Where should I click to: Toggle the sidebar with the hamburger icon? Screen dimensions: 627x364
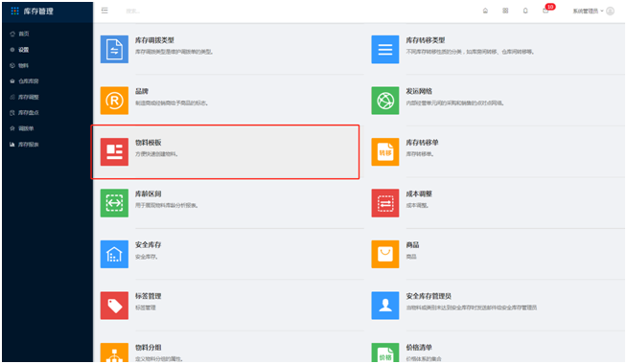click(104, 11)
